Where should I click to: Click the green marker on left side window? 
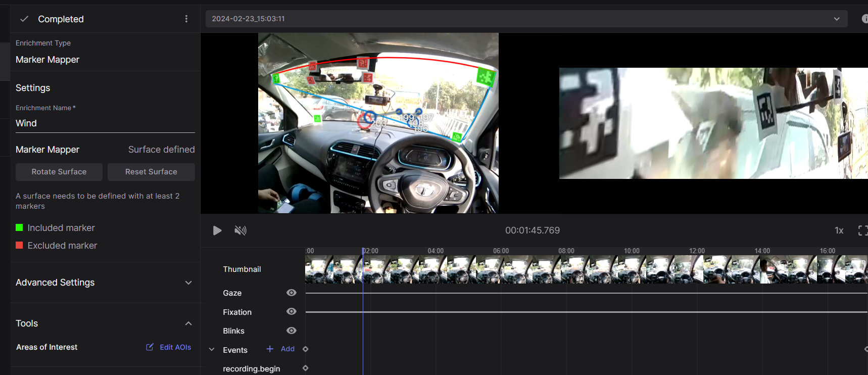point(317,119)
